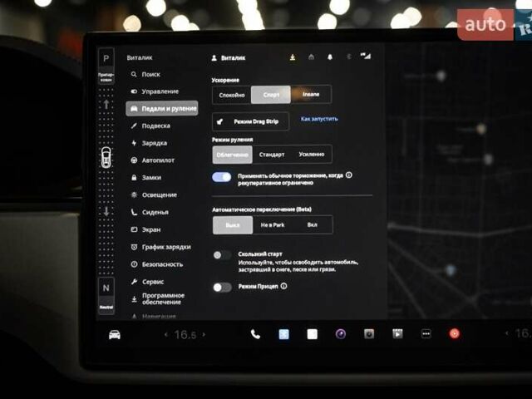Viewport: 532px width, 399px height.
Task: Open the three-dots app launcher
Action: pyautogui.click(x=426, y=334)
